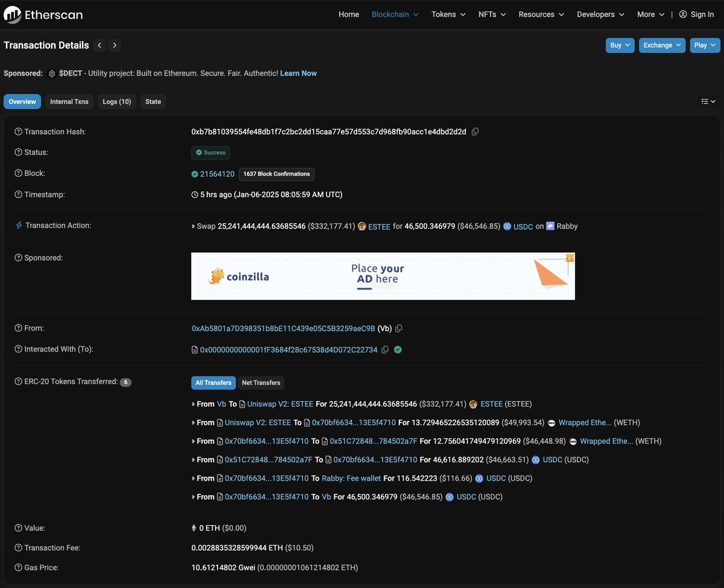Screen dimensions: 724x588
Task: Copy the transaction hash using the copy icon
Action: pos(475,131)
